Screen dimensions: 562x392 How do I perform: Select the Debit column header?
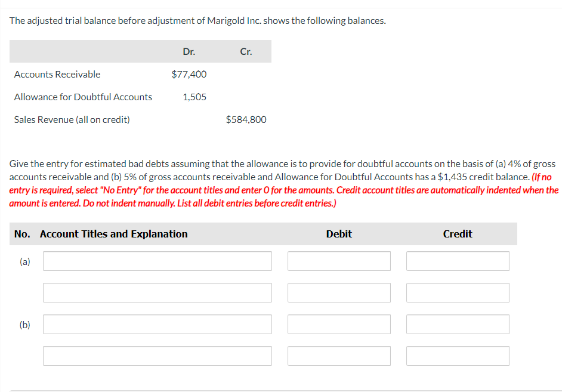pyautogui.click(x=339, y=234)
